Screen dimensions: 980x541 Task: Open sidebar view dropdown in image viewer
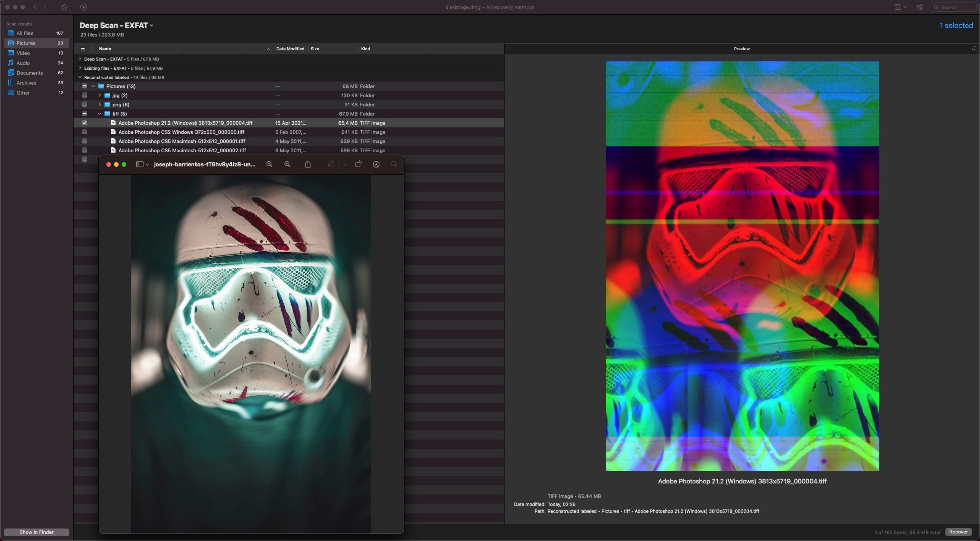tap(147, 164)
